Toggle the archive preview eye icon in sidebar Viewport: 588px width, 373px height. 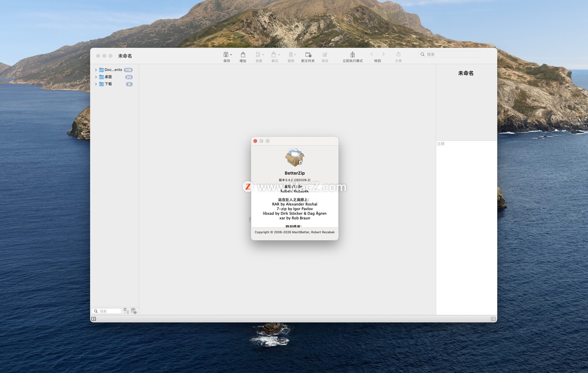(134, 311)
